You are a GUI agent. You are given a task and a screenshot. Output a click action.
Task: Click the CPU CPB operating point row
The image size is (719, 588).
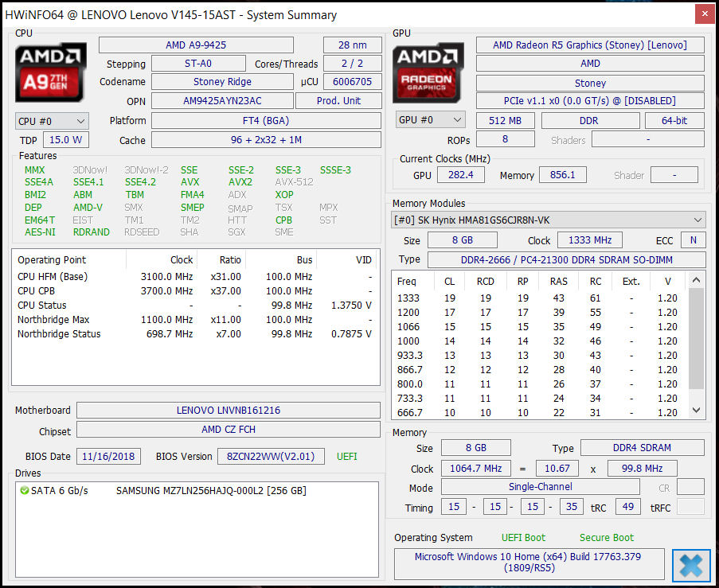[x=195, y=290]
